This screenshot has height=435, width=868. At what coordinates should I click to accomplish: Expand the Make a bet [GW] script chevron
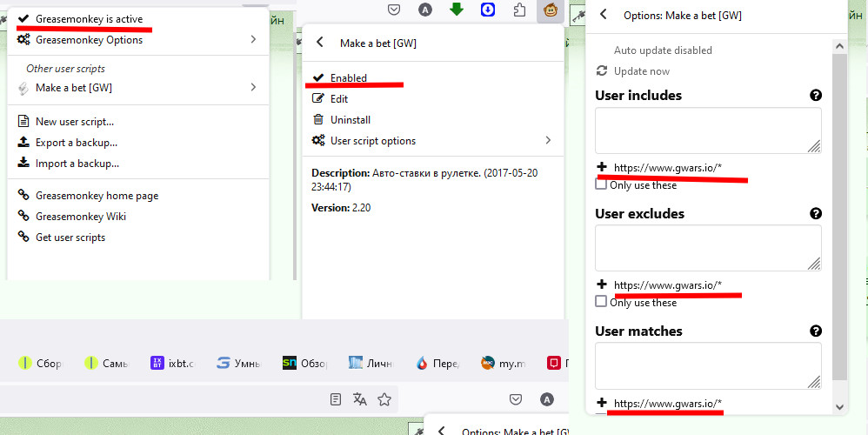click(x=253, y=87)
